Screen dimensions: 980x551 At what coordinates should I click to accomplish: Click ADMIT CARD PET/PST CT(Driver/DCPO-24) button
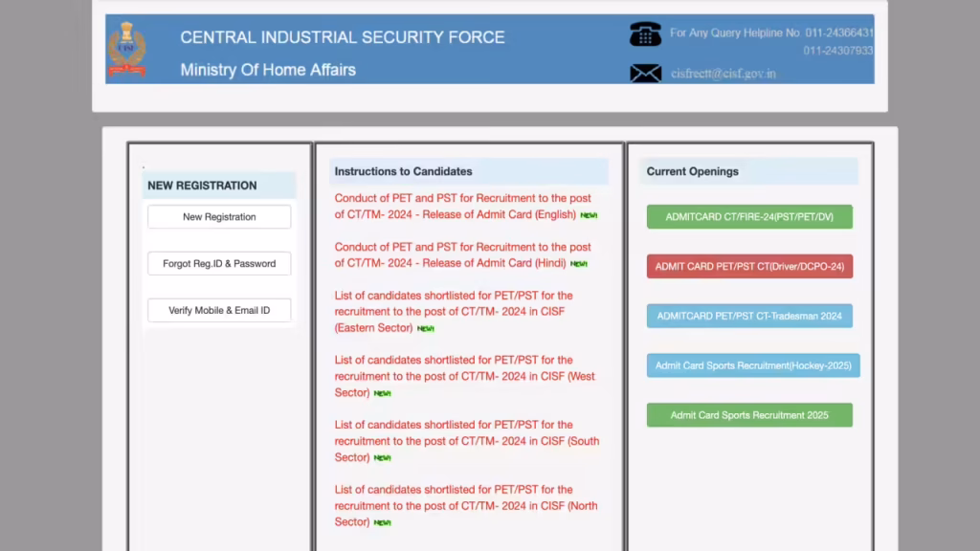pos(749,266)
